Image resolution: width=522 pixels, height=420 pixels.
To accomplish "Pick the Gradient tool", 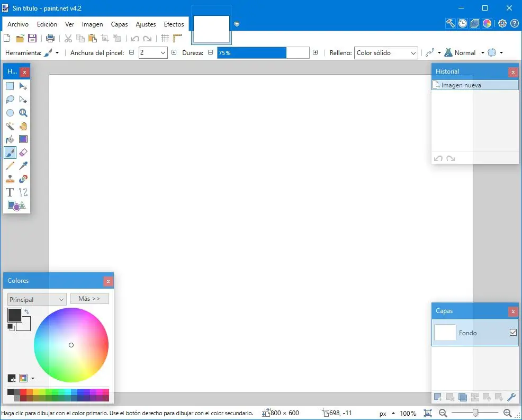I will (x=23, y=139).
